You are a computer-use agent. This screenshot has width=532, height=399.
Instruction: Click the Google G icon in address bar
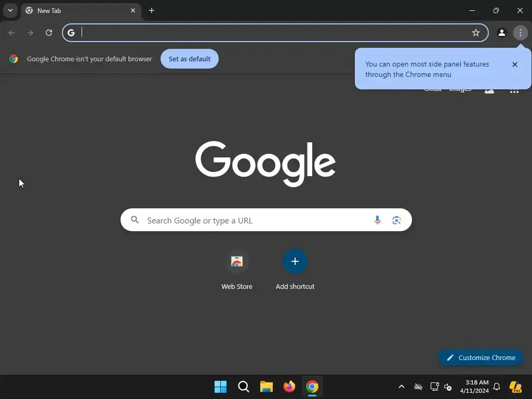pos(71,33)
